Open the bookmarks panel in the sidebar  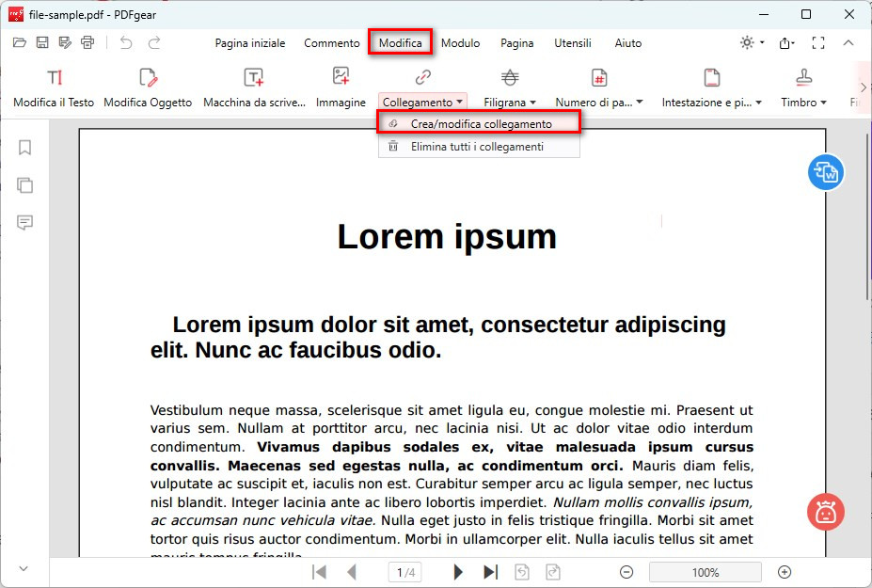(25, 148)
